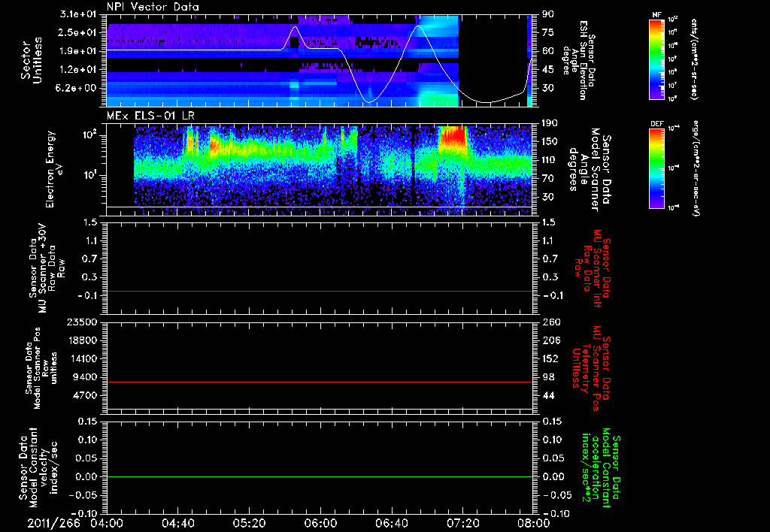
Task: Click the "14100" scanner position axis value
Action: pyautogui.click(x=81, y=358)
